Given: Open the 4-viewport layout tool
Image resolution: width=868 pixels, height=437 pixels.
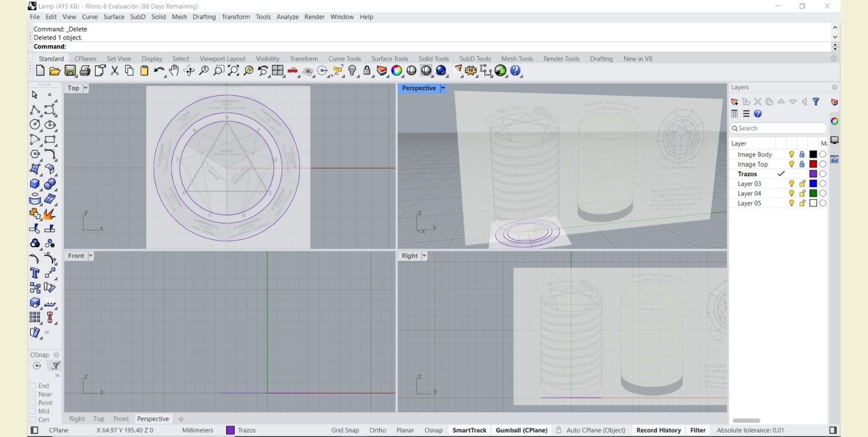Looking at the screenshot, I should coord(278,71).
